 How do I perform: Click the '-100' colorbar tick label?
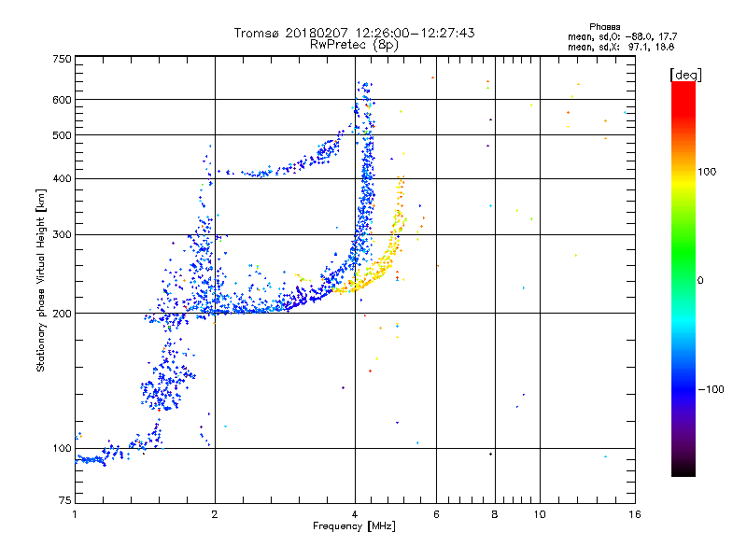711,389
